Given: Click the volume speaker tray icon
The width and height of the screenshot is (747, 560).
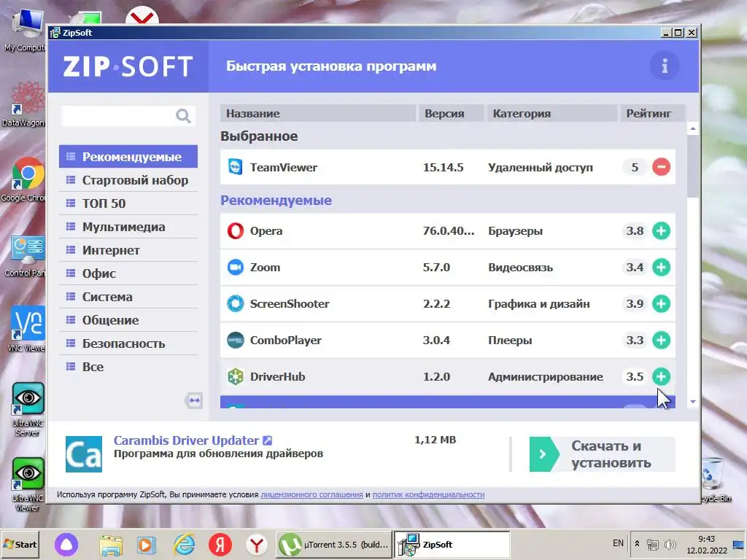Looking at the screenshot, I should point(670,544).
